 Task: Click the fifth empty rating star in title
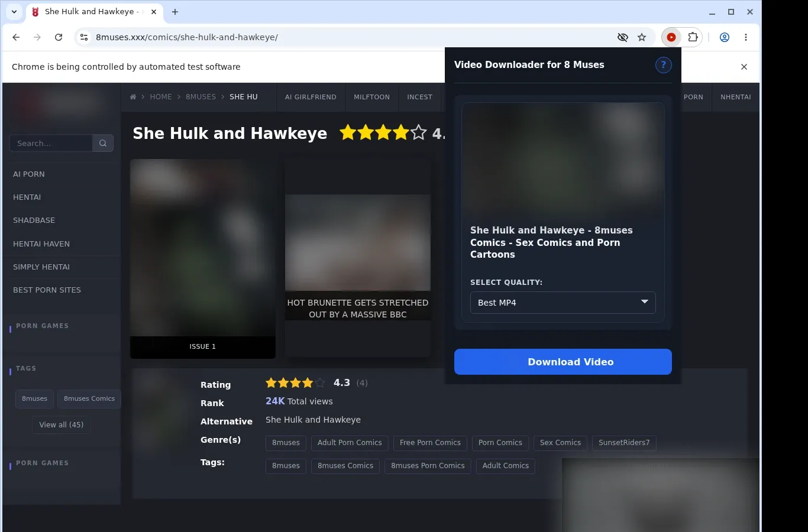[x=419, y=132]
